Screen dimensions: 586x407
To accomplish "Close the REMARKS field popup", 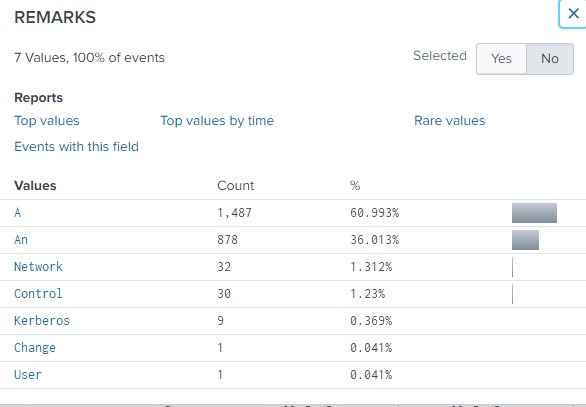I will click(x=573, y=14).
